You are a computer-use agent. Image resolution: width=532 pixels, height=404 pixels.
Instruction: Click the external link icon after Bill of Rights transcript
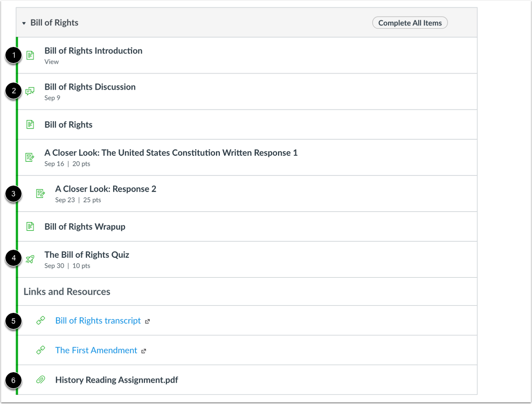[147, 320]
